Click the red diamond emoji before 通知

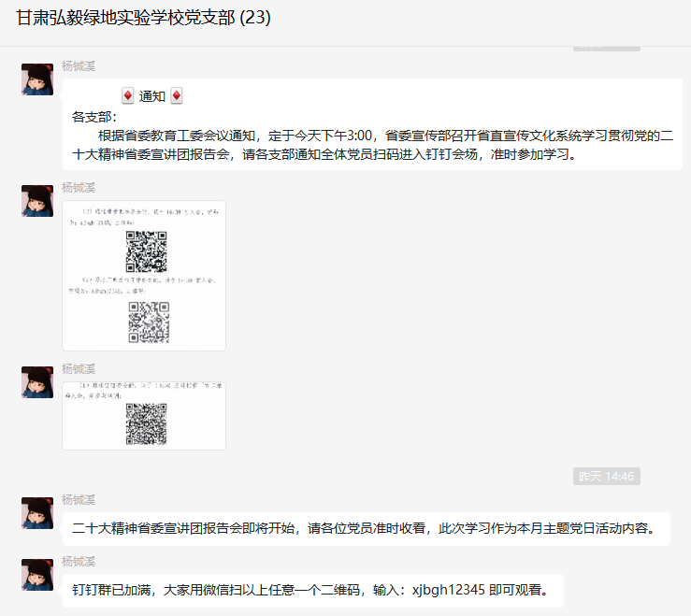(128, 95)
